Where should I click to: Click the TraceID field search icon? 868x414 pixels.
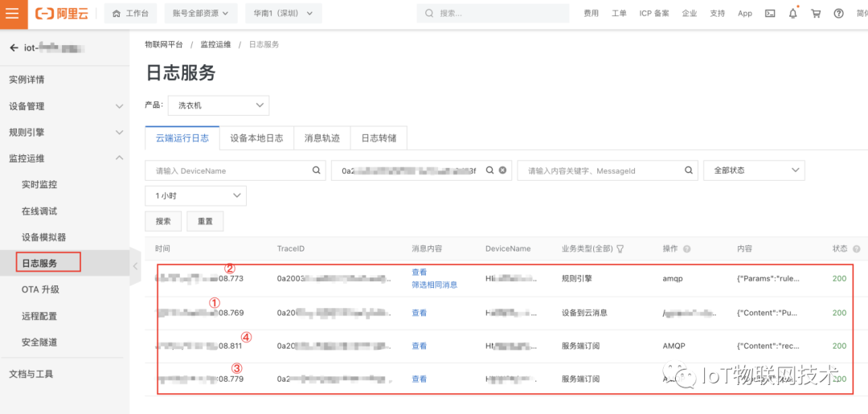[489, 170]
